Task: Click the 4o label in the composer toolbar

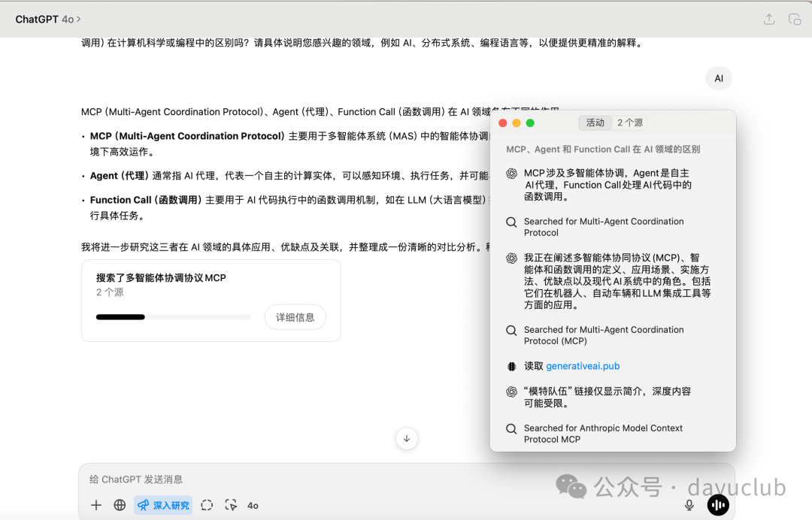Action: 253,505
